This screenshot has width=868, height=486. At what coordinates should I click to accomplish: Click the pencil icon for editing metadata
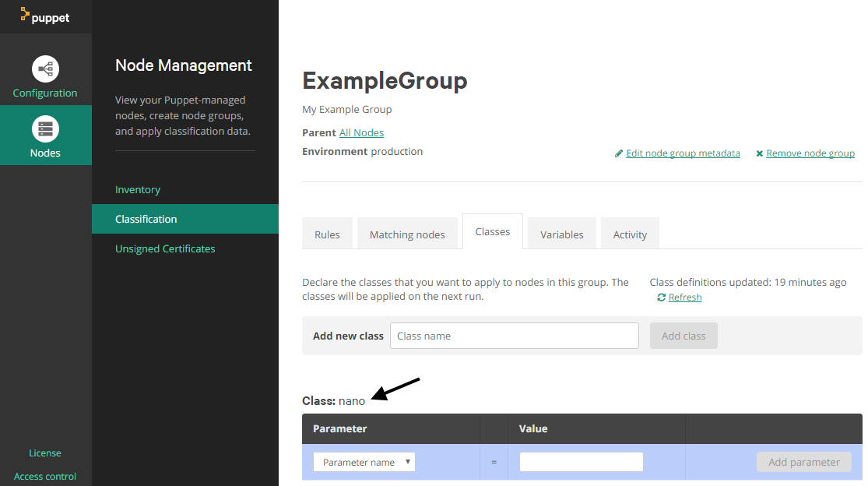pyautogui.click(x=619, y=153)
